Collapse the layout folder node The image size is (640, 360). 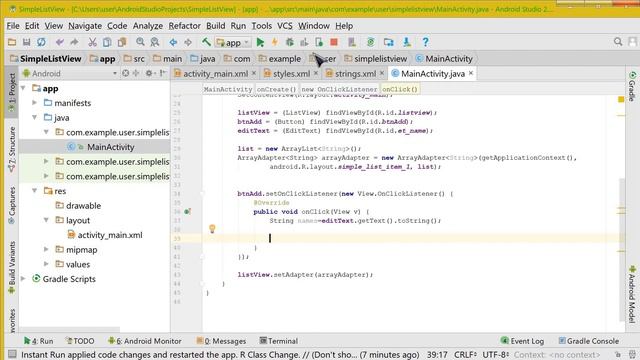[x=46, y=220]
